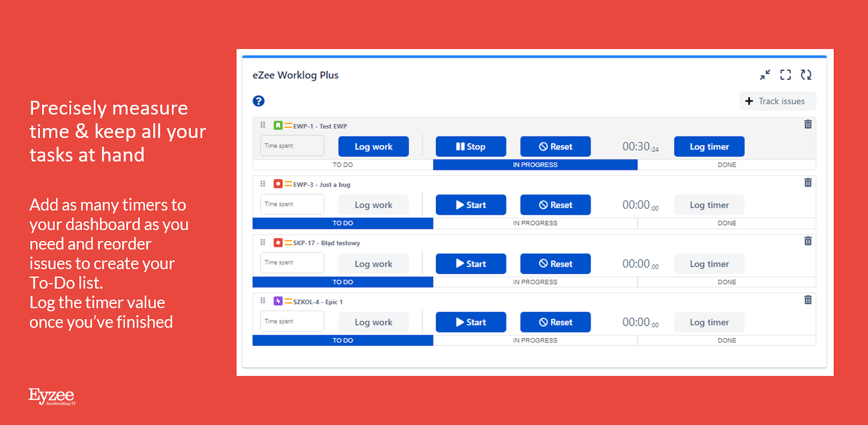Open the SKP-17 - Błąd testowy issue

coord(327,243)
